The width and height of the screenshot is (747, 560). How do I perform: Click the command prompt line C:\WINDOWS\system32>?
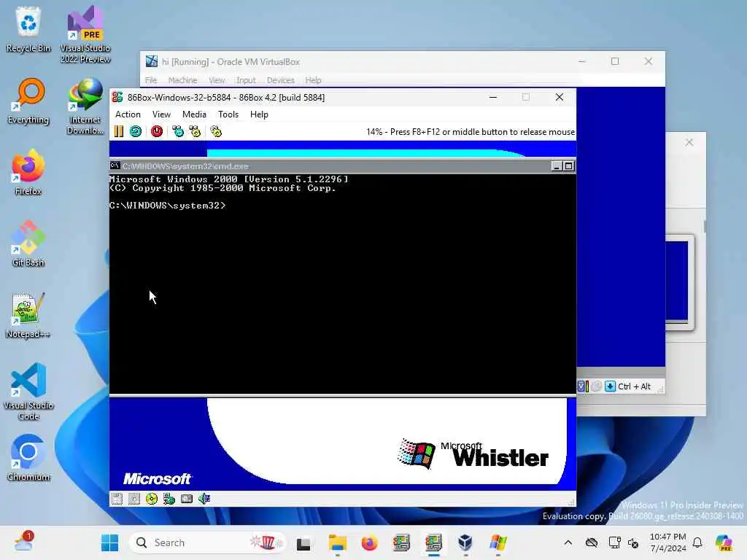167,206
